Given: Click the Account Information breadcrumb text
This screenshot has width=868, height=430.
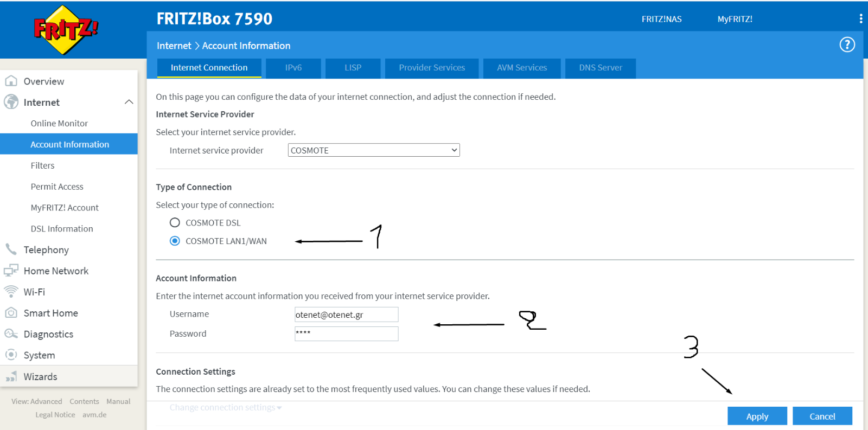Looking at the screenshot, I should pyautogui.click(x=246, y=46).
